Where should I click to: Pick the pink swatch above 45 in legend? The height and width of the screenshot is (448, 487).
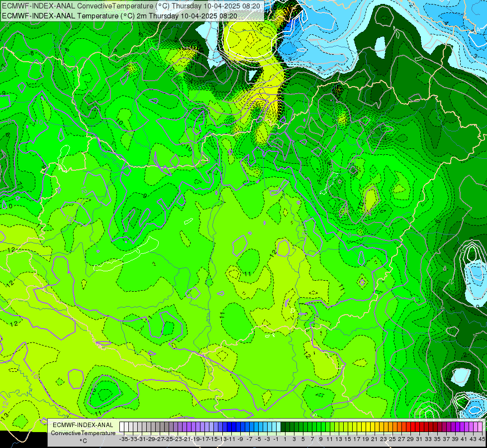480,427
